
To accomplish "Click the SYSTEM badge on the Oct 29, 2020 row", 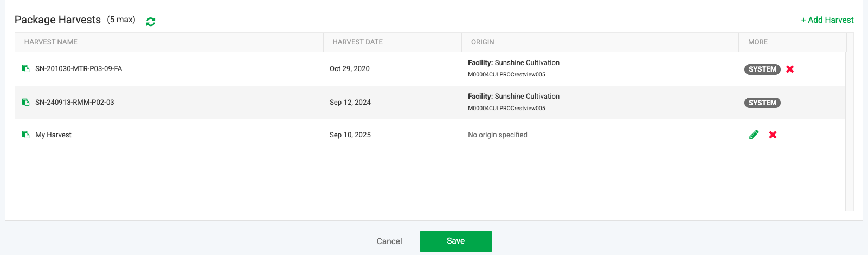I will (x=762, y=69).
